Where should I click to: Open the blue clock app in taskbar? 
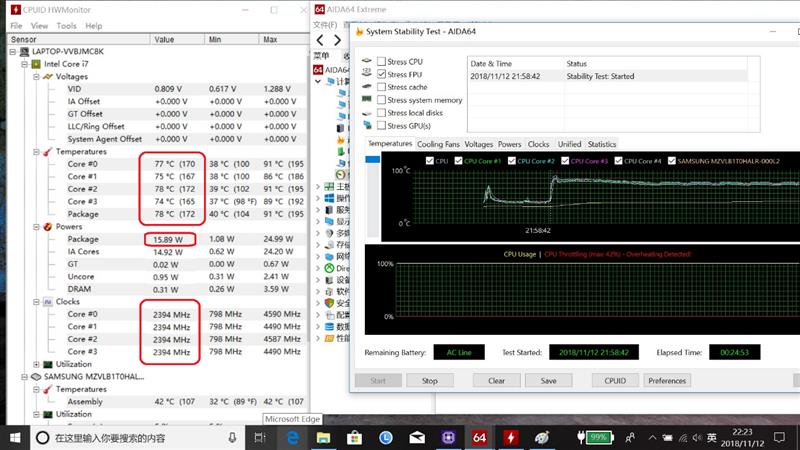click(386, 438)
